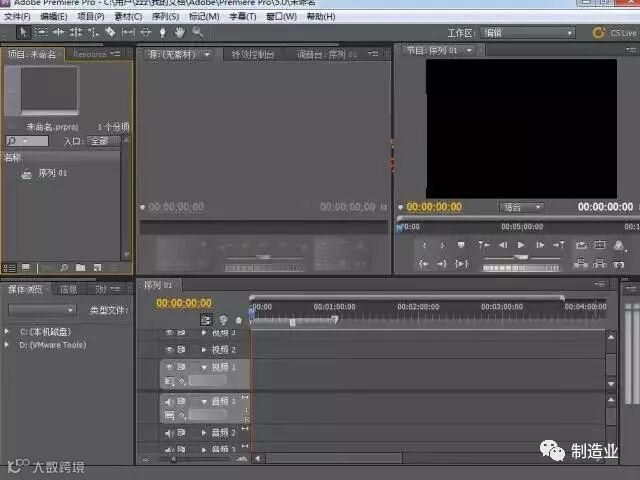640x480 pixels.
Task: Mute the 音频 1 track speaker
Action: click(x=169, y=402)
